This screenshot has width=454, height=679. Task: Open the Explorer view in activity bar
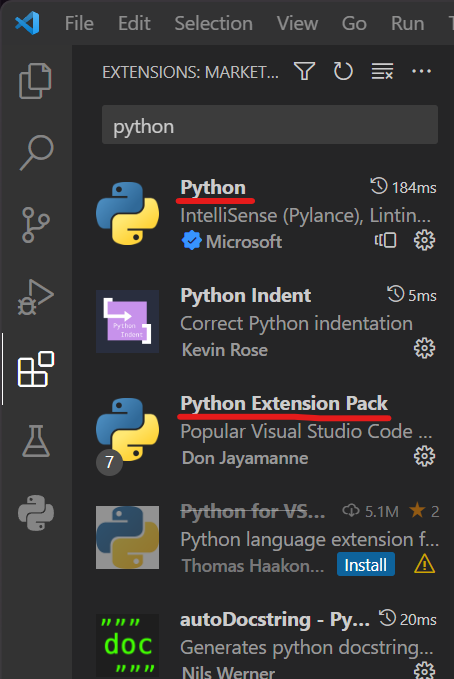coord(36,81)
